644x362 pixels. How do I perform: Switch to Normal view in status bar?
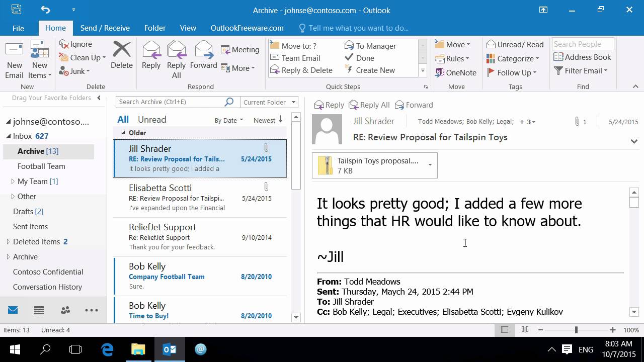pos(505,330)
